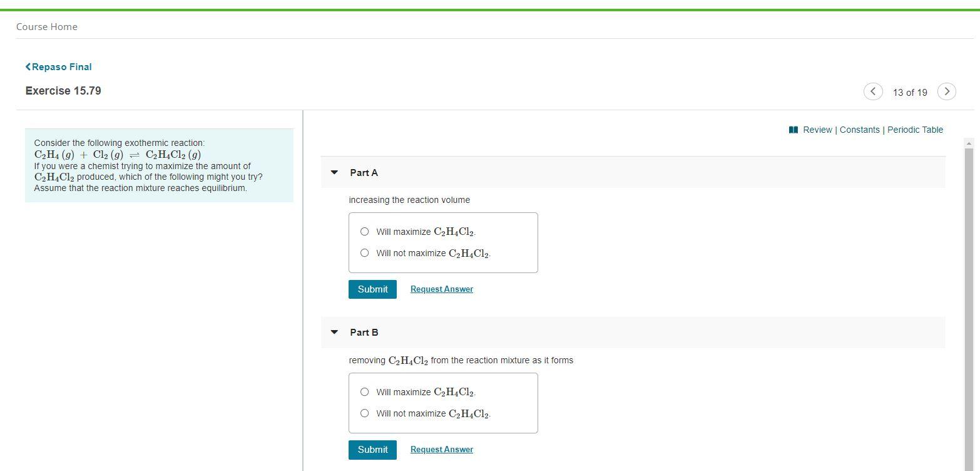The width and height of the screenshot is (980, 471).
Task: Navigate to next exercise with right arrow
Action: [946, 91]
